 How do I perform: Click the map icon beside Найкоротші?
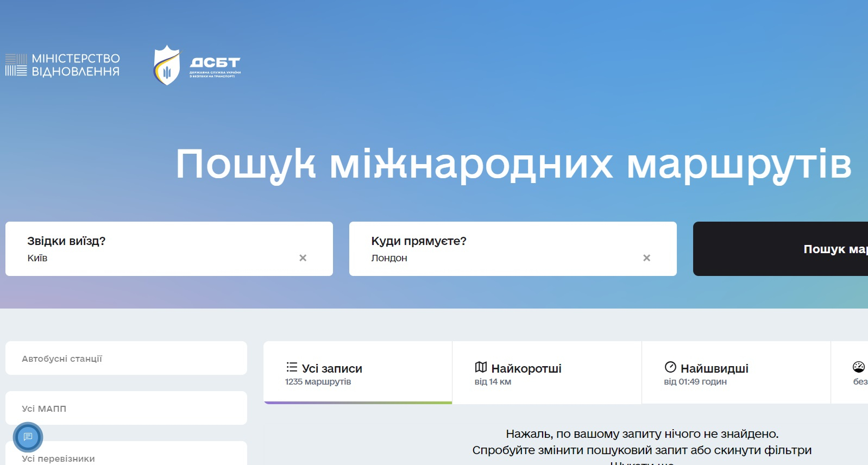(481, 367)
